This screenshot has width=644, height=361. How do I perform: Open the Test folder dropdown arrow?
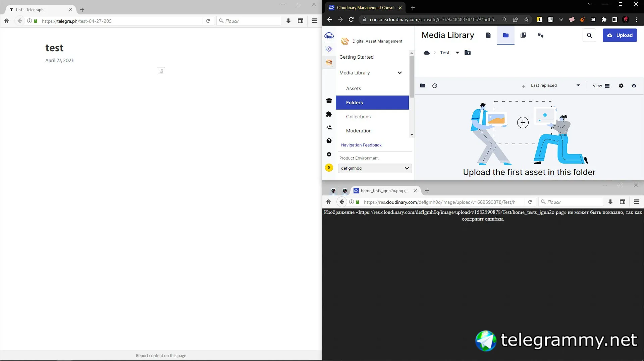[x=458, y=53]
